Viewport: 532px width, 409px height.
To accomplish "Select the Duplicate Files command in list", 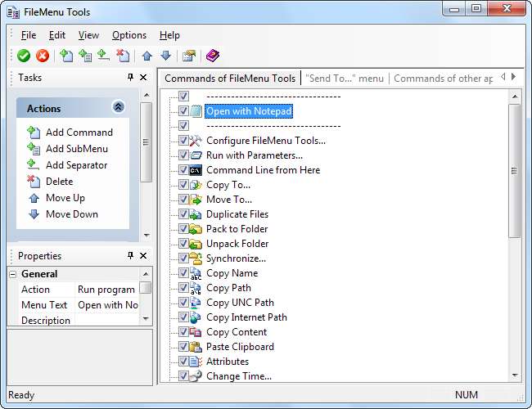I will pyautogui.click(x=237, y=214).
